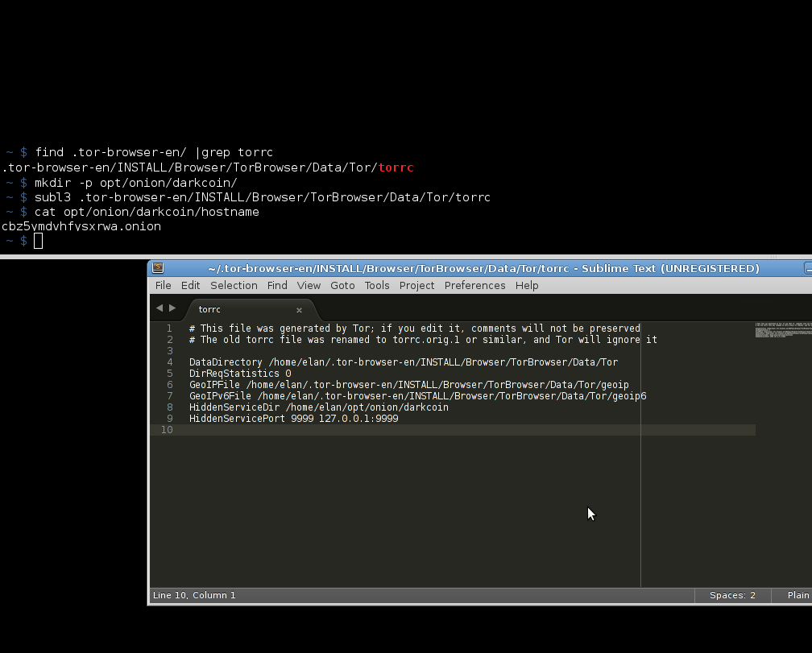Click the GeoIPFile path line

408,384
